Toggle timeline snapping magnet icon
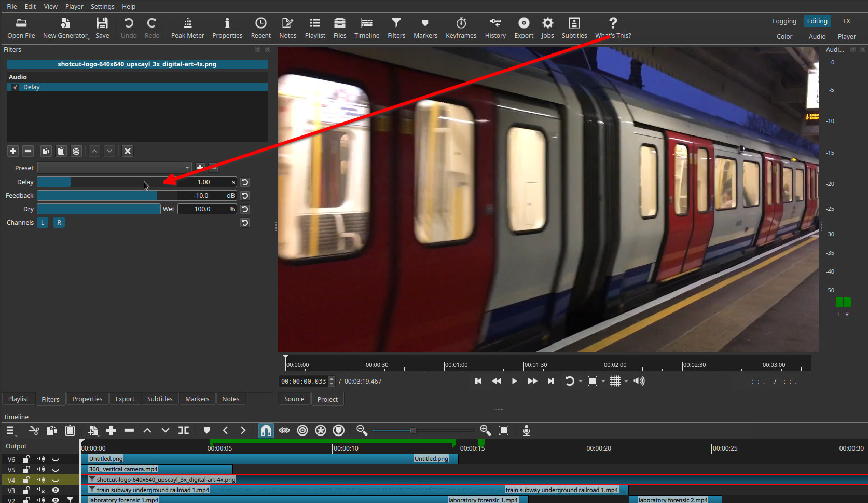Viewport: 868px width, 503px height. 266,430
